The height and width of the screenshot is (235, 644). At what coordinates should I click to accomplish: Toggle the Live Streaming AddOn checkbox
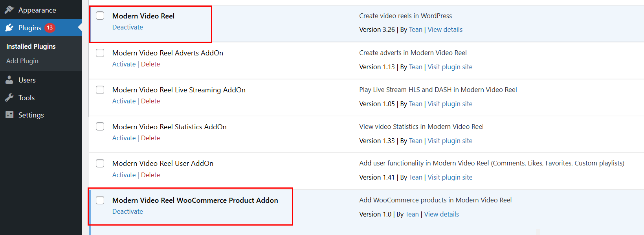(x=100, y=90)
